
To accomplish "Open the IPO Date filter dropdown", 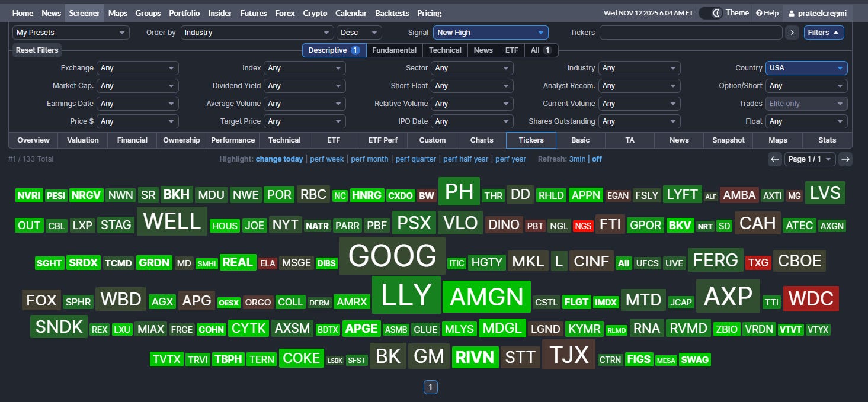I will (472, 121).
